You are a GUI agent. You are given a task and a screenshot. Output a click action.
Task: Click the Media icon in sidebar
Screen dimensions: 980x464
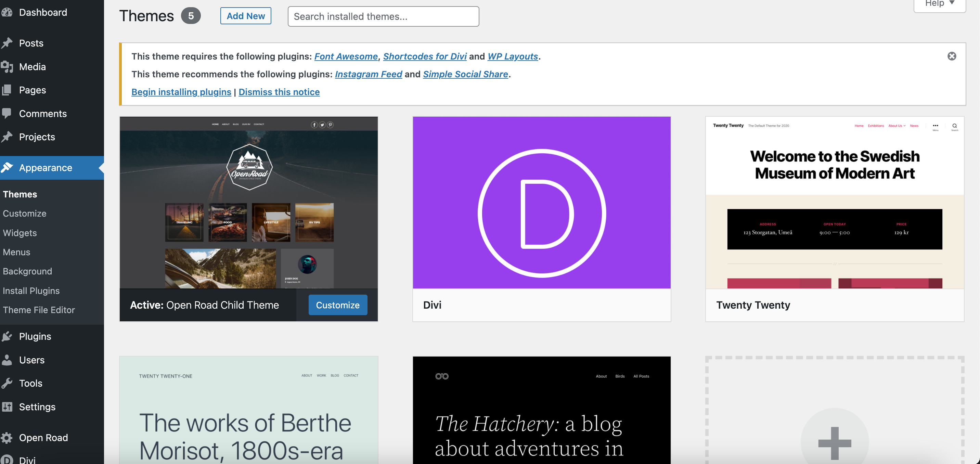click(x=7, y=67)
